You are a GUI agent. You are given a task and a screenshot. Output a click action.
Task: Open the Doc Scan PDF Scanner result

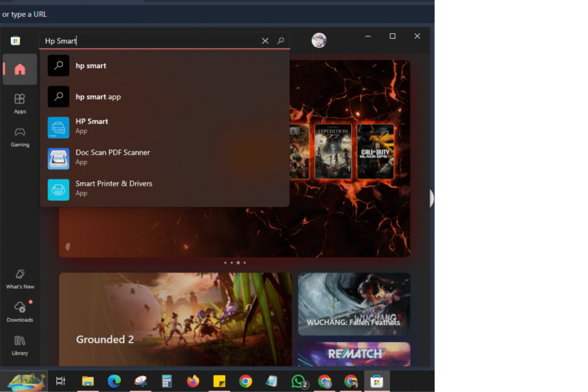click(165, 158)
